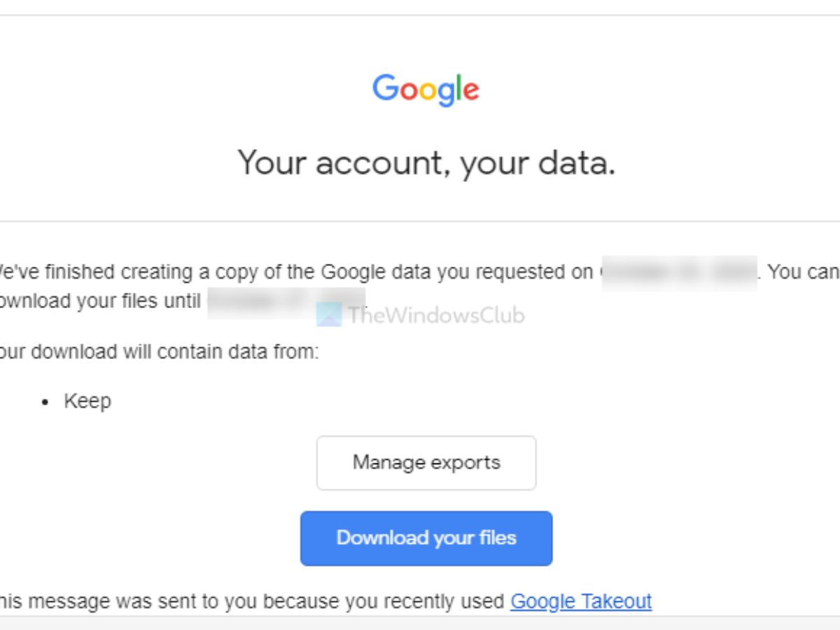The width and height of the screenshot is (840, 630).
Task: Click the blurred download expiry date
Action: pos(287,301)
